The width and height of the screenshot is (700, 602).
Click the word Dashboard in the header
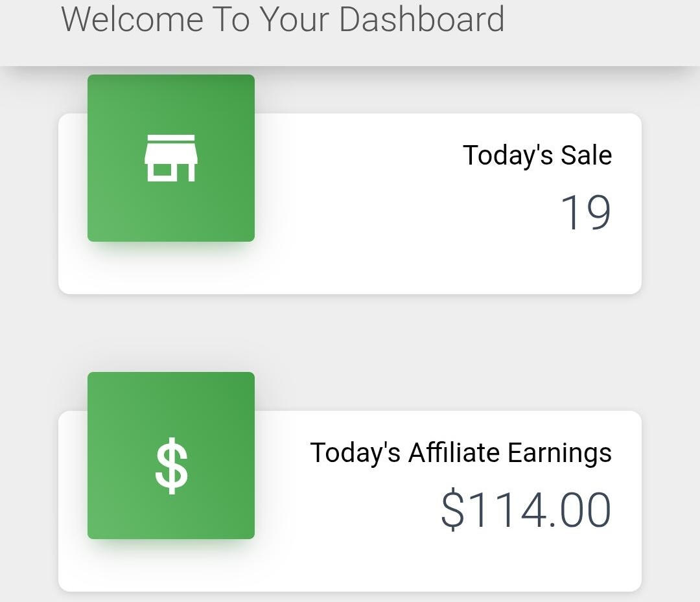pyautogui.click(x=421, y=19)
